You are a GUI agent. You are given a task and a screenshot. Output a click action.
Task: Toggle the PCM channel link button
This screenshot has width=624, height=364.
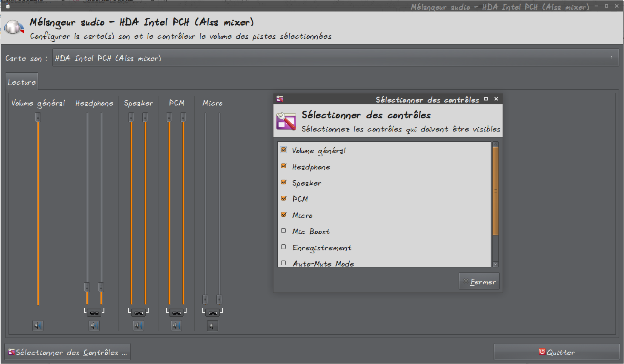click(176, 312)
